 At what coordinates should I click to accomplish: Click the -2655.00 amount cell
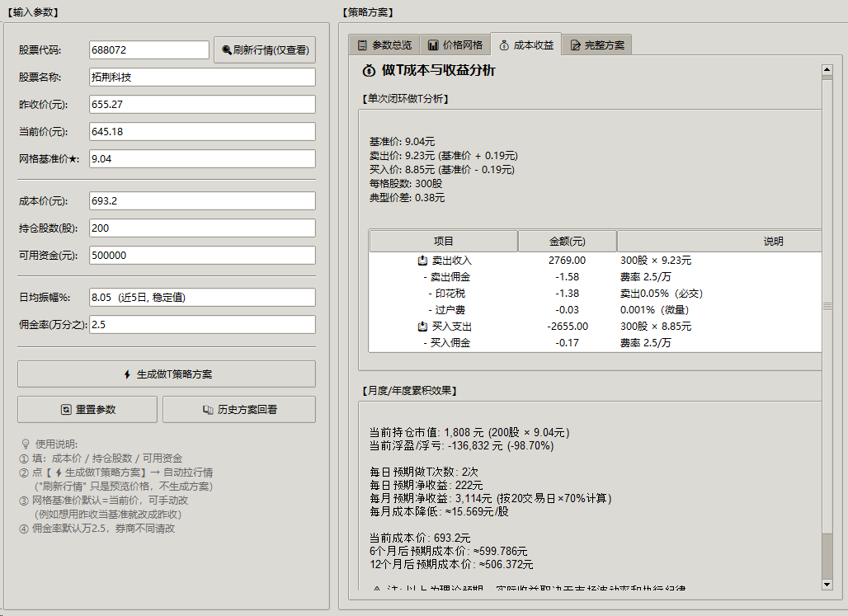pyautogui.click(x=567, y=327)
